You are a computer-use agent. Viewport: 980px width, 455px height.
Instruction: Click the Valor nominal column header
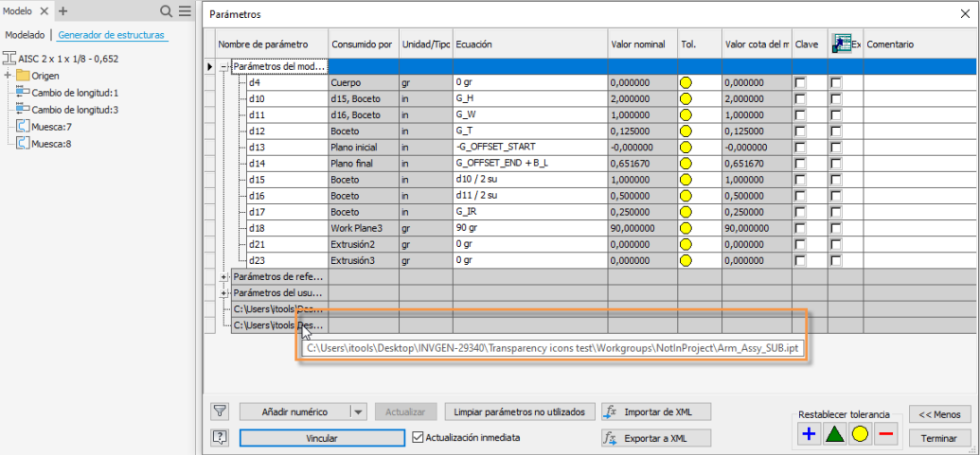coord(643,44)
